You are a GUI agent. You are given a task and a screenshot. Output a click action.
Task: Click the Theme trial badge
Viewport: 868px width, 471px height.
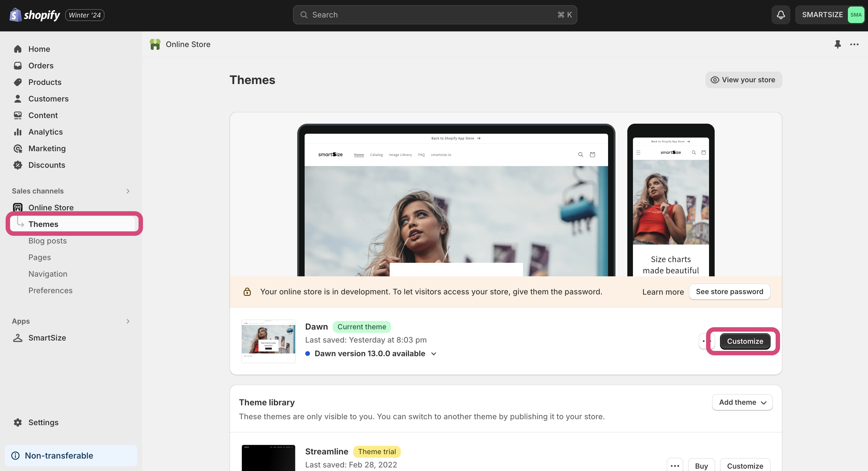point(377,451)
